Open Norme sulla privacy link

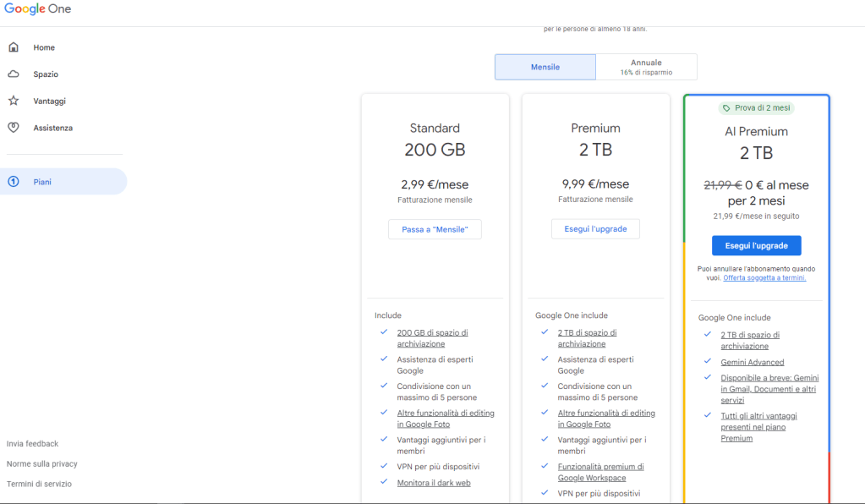[x=41, y=463]
